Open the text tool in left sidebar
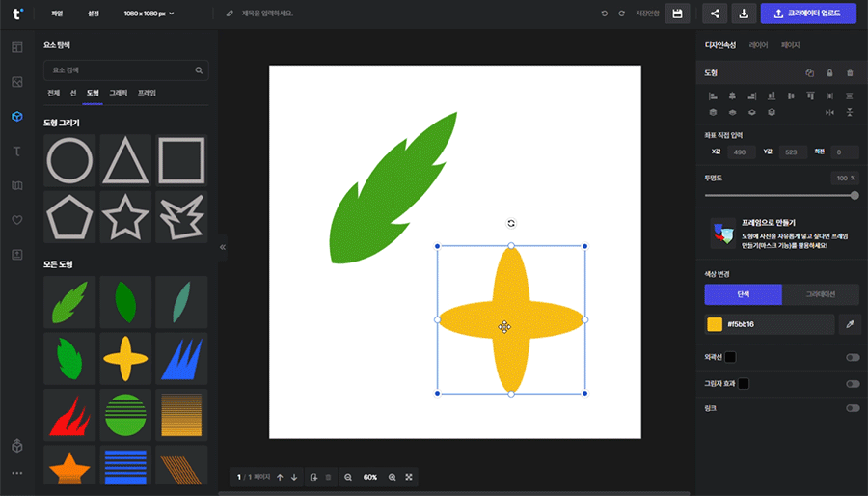 tap(16, 151)
